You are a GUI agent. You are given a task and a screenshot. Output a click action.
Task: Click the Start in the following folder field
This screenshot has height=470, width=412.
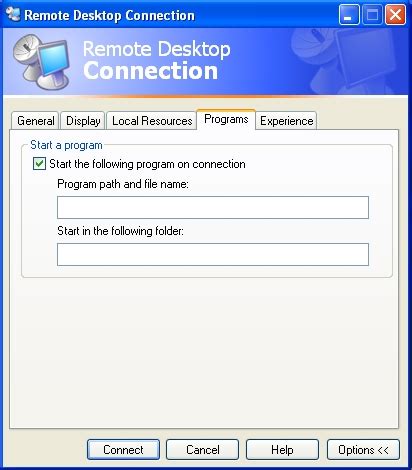(213, 254)
